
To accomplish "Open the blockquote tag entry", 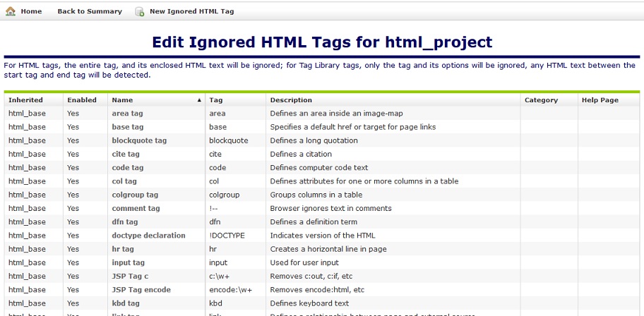I will (x=139, y=140).
